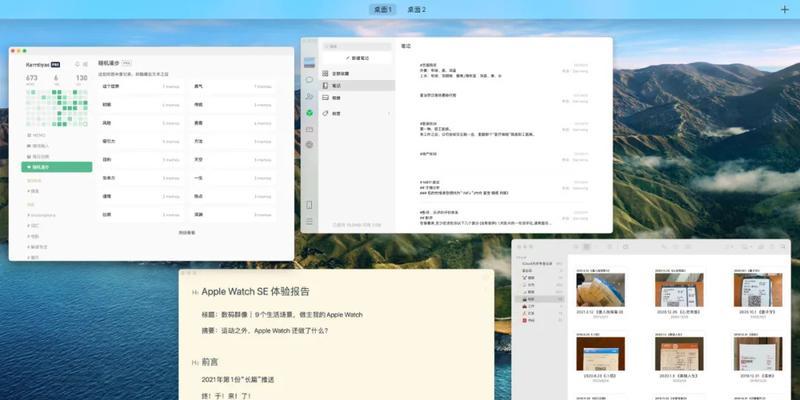Open the 这个世界 card in flomo
The height and width of the screenshot is (400, 800).
(141, 87)
